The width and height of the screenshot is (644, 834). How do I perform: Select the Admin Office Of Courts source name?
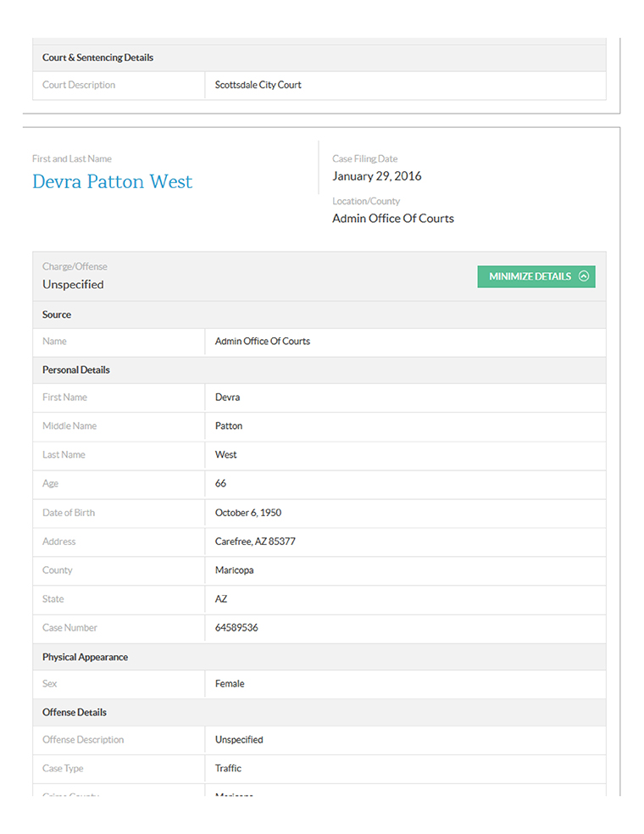pyautogui.click(x=262, y=342)
